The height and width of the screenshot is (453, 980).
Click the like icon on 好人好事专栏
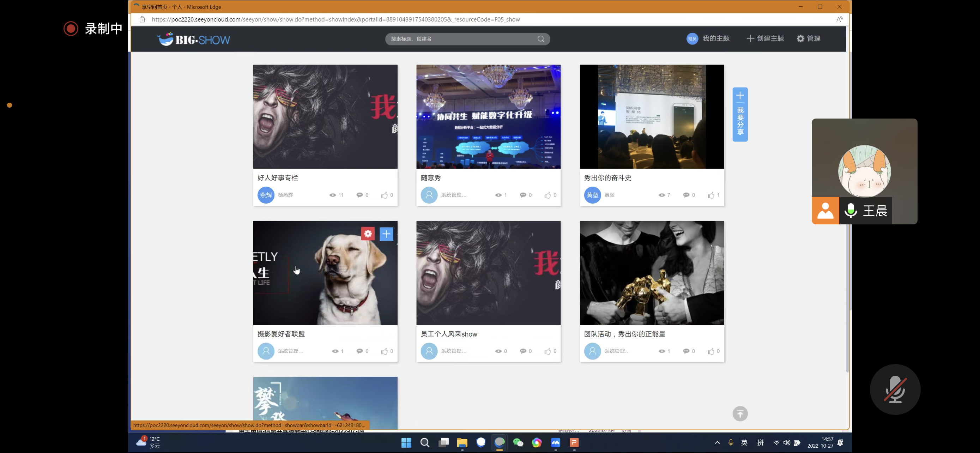(384, 195)
